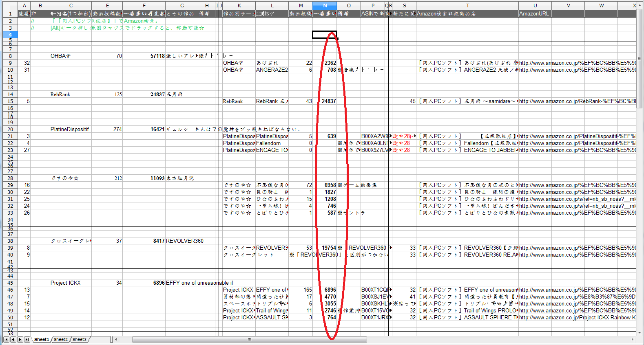Viewport: 644px width, 345px height.
Task: Select column K by its header
Action: [239, 6]
